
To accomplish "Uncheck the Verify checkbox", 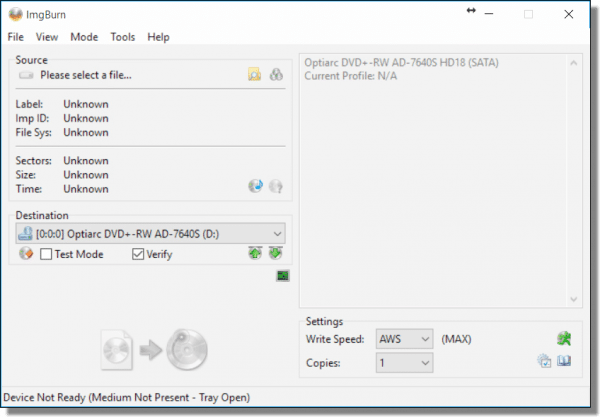I will [x=138, y=254].
